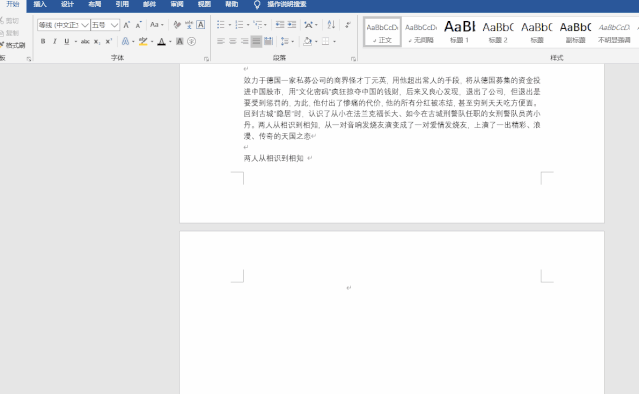Viewport: 639px width, 394px height.
Task: Toggle italic formatting
Action: [55, 41]
